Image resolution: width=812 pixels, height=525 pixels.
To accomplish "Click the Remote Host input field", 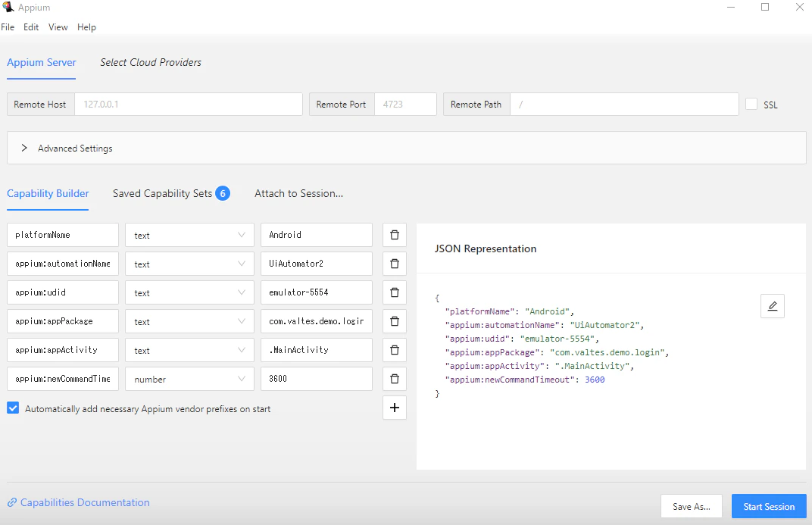I will pyautogui.click(x=189, y=104).
